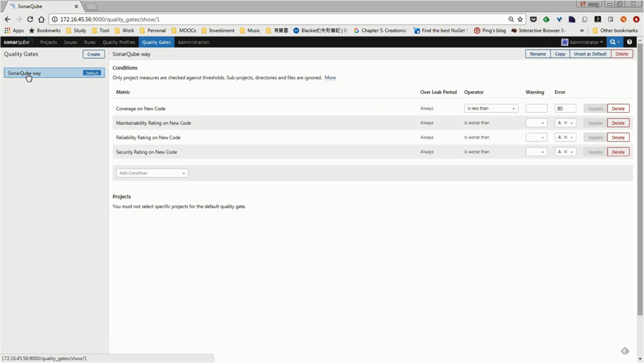The height and width of the screenshot is (363, 644).
Task: Open the Reliability Rating error dropdown arrow
Action: click(x=572, y=138)
